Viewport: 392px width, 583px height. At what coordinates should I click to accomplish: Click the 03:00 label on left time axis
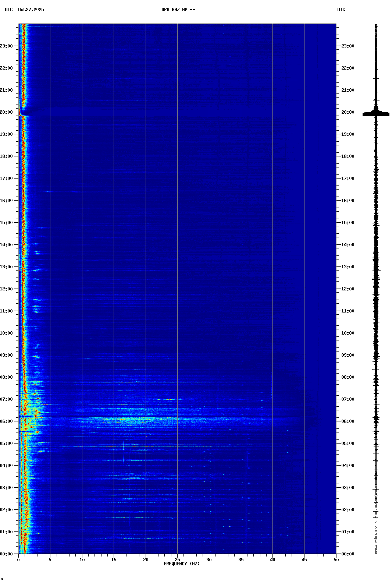[x=6, y=488]
